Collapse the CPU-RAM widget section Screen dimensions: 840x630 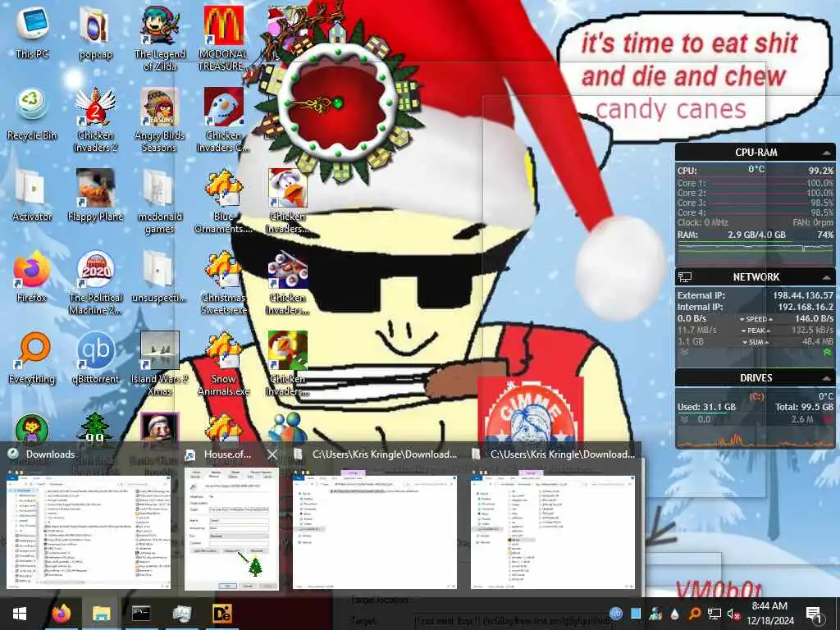click(x=827, y=153)
